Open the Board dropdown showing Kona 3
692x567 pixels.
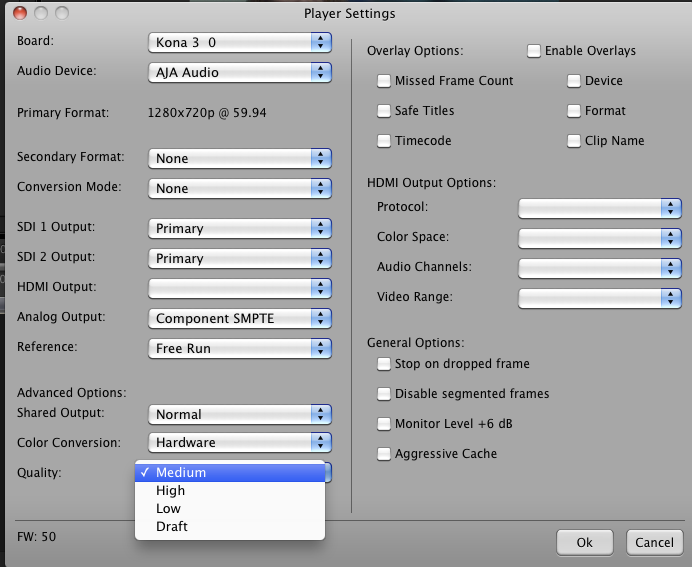(240, 42)
